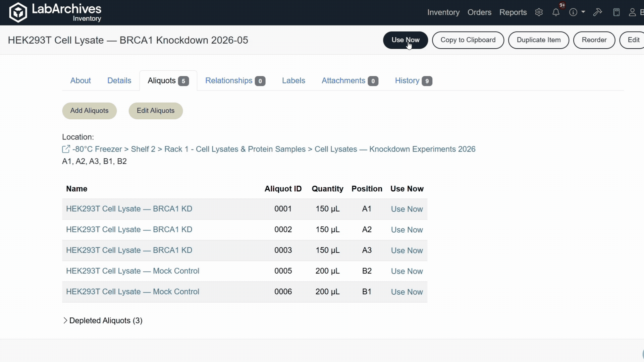Viewport: 644px width, 362px height.
Task: Open the settings gear icon
Action: 539,12
